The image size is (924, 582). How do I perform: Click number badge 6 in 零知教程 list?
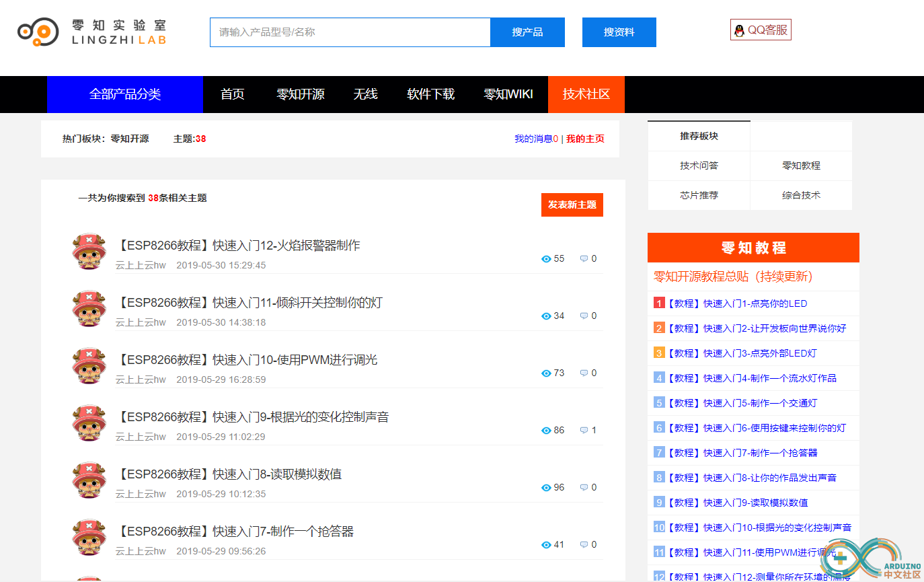[x=659, y=428]
